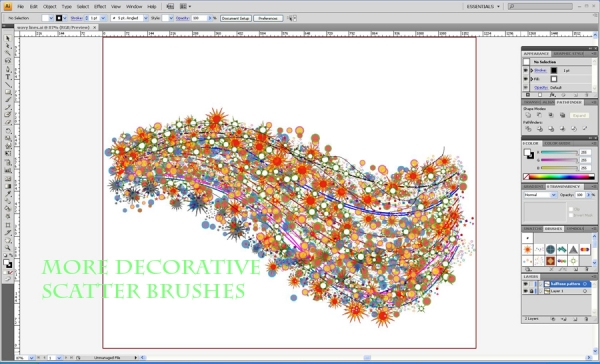Image resolution: width=600 pixels, height=364 pixels.
Task: Select the Hand tool
Action: pyautogui.click(x=8, y=240)
